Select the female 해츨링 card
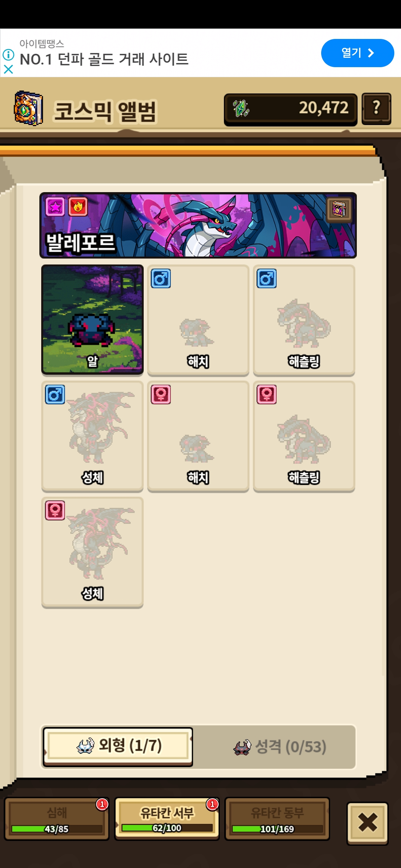401x868 pixels. [304, 436]
